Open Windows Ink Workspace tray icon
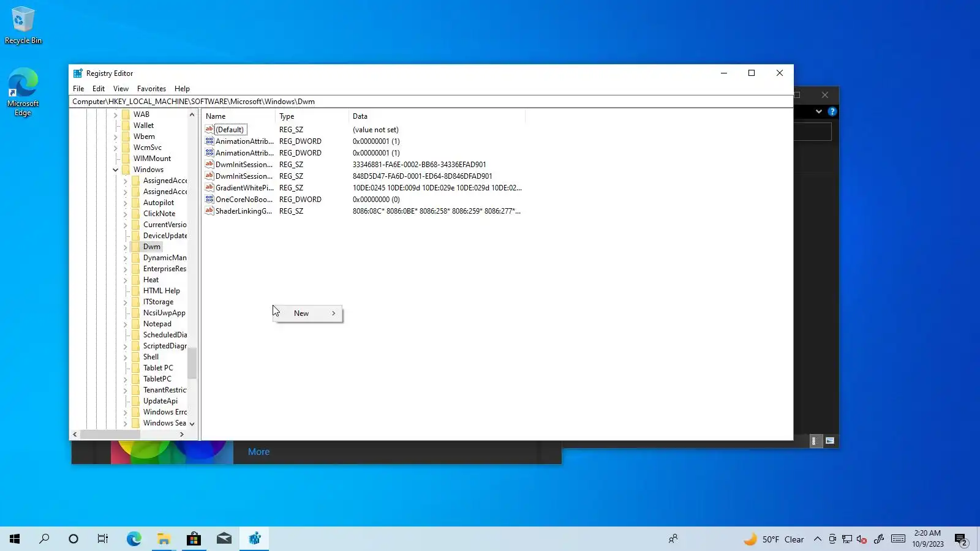 tap(879, 539)
